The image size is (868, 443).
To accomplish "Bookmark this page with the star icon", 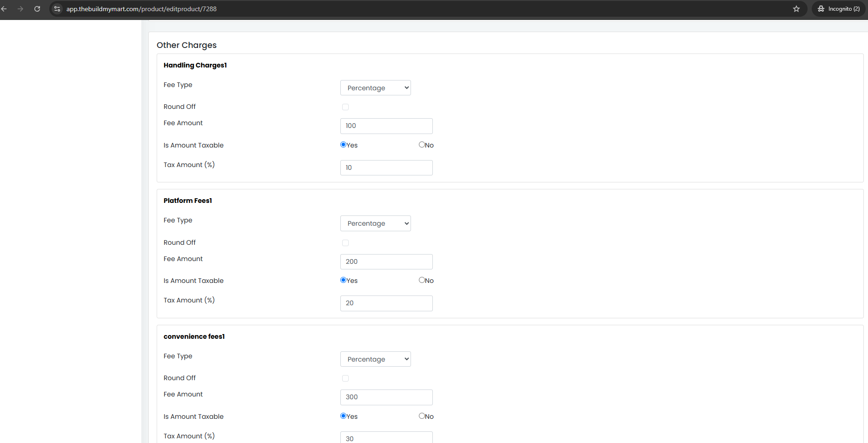I will coord(796,9).
